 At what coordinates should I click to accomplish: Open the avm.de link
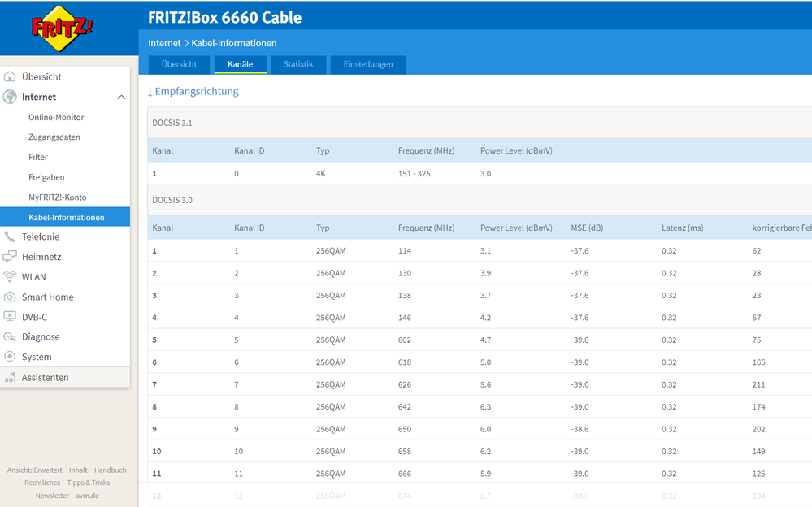(x=88, y=496)
